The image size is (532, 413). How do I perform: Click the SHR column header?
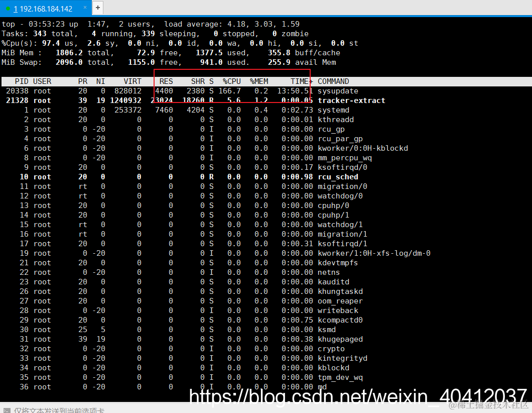pos(198,81)
